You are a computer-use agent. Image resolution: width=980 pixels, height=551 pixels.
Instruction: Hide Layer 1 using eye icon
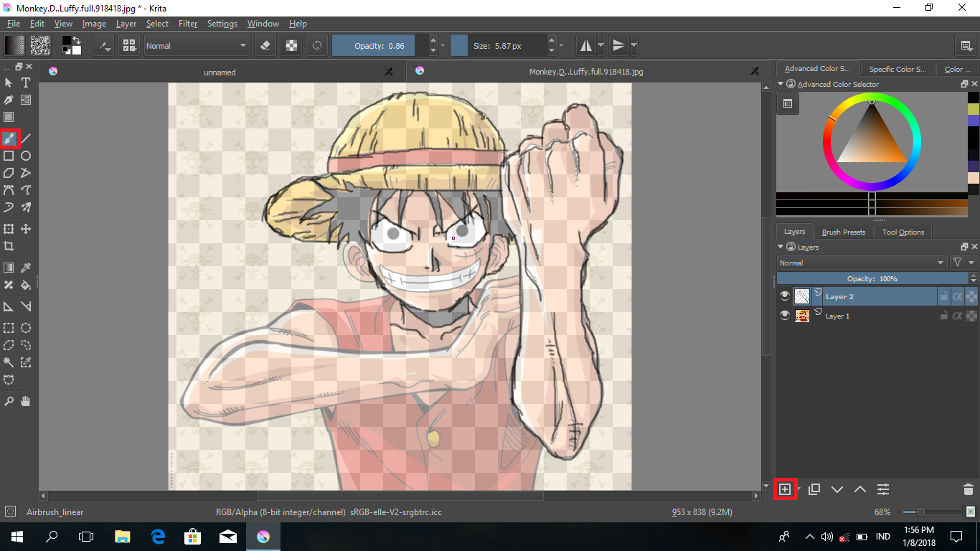pos(785,315)
